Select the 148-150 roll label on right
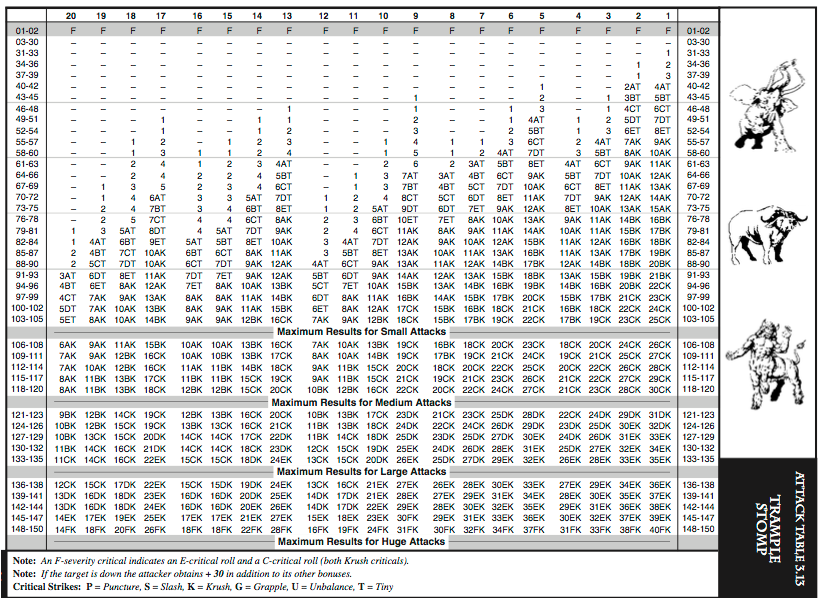This screenshot has height=608, width=824. pyautogui.click(x=698, y=529)
